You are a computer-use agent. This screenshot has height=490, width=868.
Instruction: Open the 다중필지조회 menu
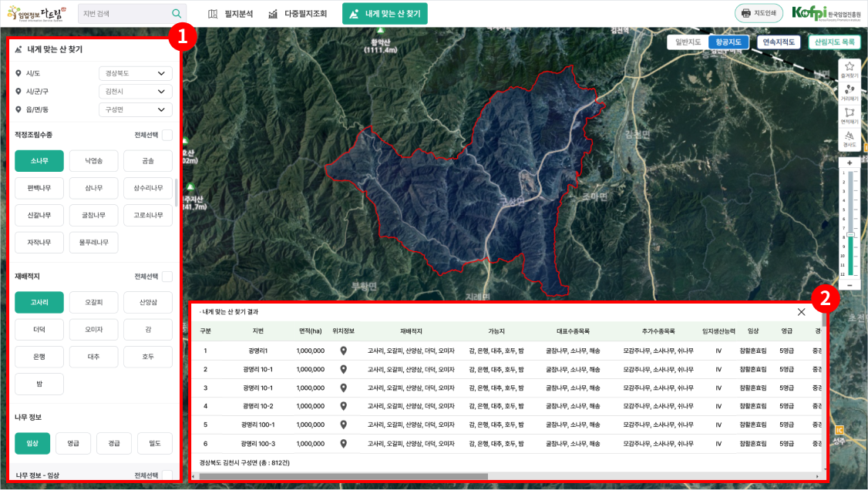(298, 14)
